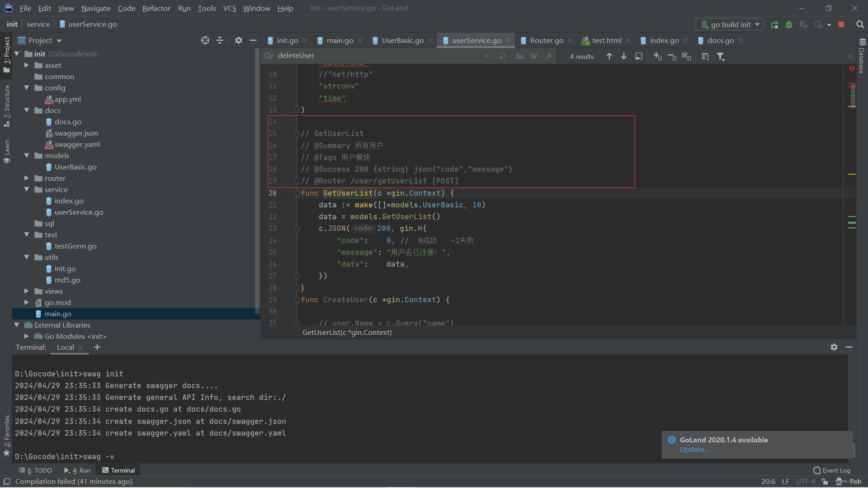
Task: Toggle Words option in find bar
Action: click(x=534, y=56)
